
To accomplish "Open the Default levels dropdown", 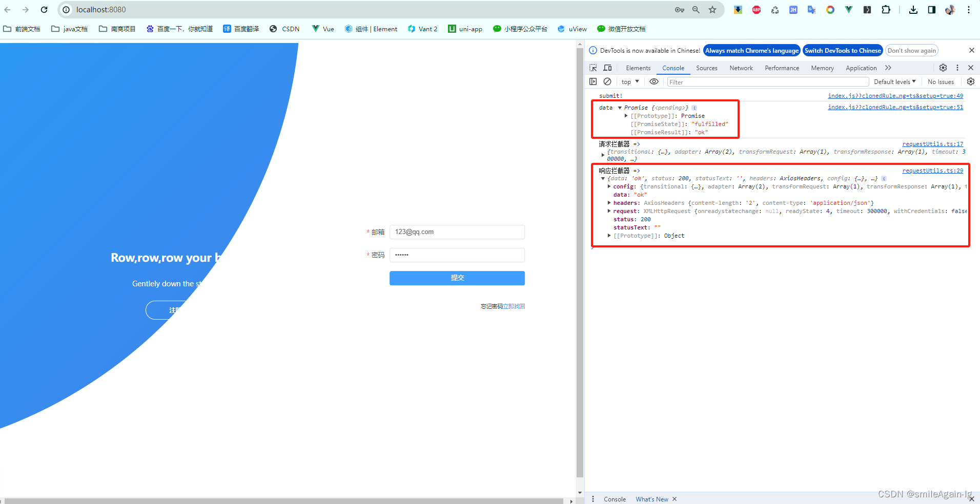I will pos(894,82).
